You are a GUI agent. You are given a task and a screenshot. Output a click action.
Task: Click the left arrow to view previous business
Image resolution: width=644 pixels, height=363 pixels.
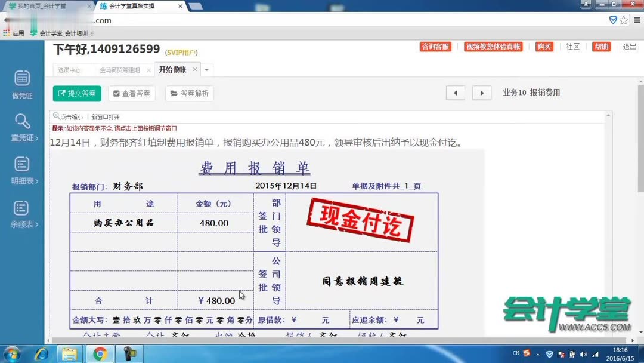click(x=455, y=93)
